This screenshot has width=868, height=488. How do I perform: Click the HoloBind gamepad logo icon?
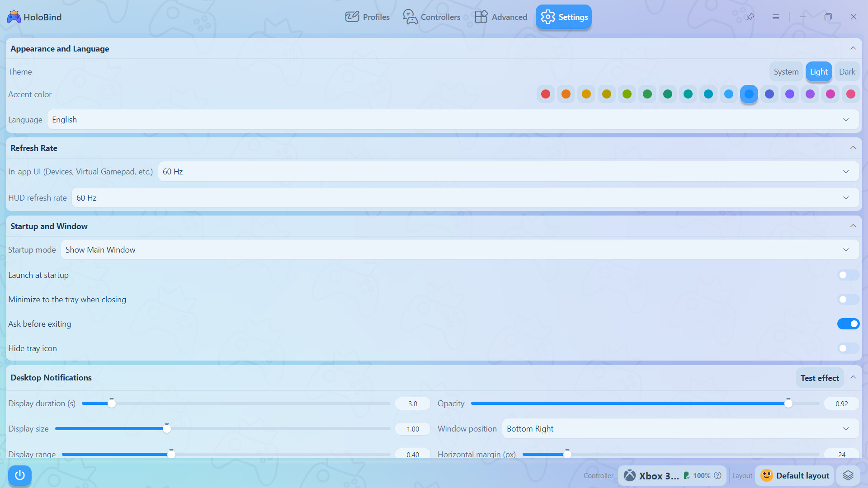14,17
